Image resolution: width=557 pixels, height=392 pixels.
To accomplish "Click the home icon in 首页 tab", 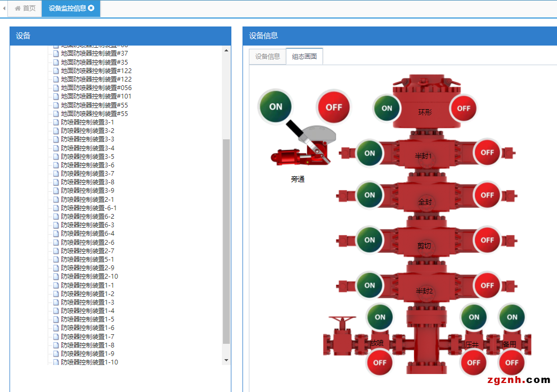I will (x=17, y=8).
